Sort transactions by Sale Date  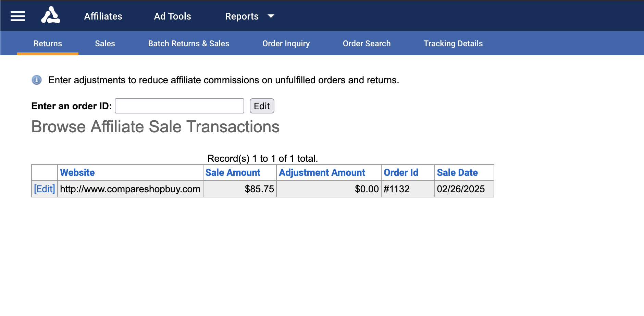pyautogui.click(x=457, y=172)
